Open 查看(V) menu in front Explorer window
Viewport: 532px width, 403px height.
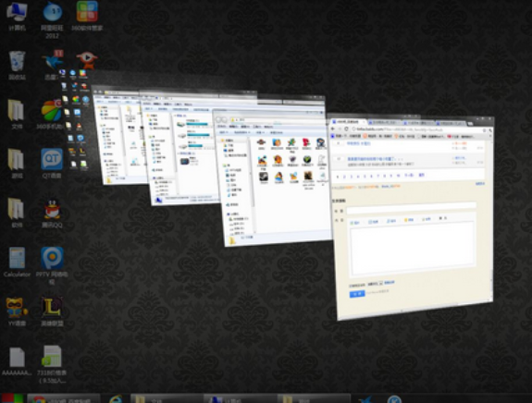[245, 127]
